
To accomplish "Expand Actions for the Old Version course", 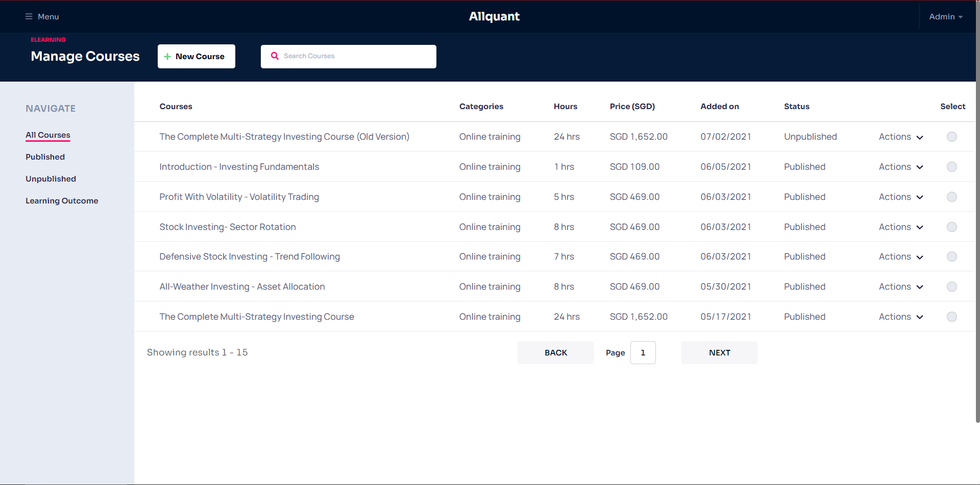I will click(x=901, y=137).
